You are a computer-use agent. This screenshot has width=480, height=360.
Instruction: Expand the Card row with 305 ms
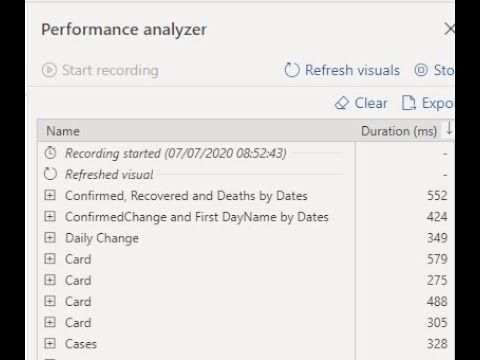tap(50, 322)
